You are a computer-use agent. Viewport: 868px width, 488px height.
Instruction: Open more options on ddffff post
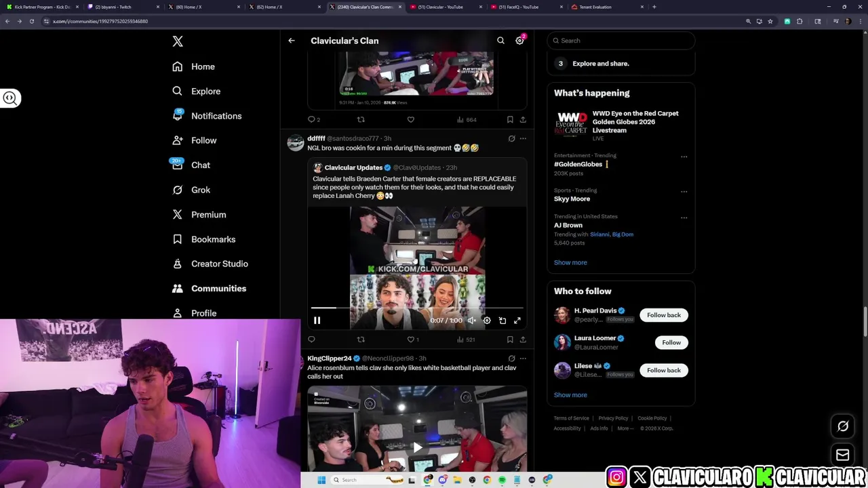(x=523, y=138)
